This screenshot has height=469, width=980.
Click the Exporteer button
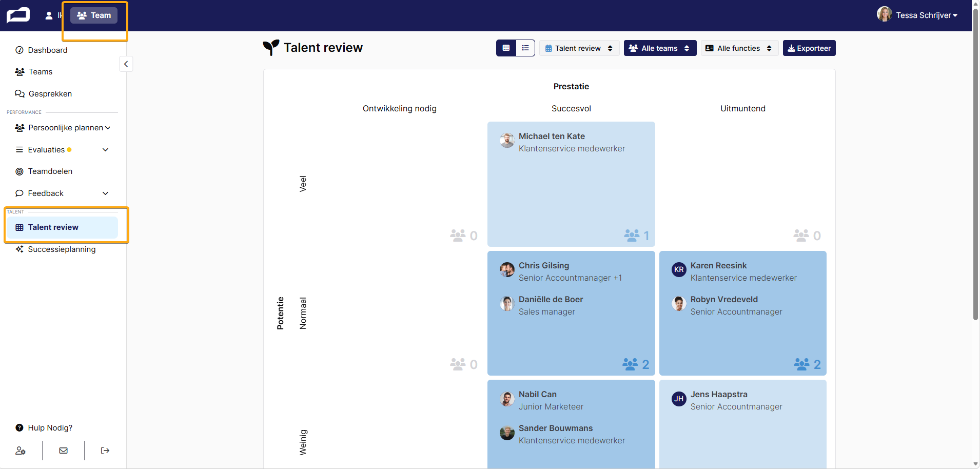click(x=809, y=48)
